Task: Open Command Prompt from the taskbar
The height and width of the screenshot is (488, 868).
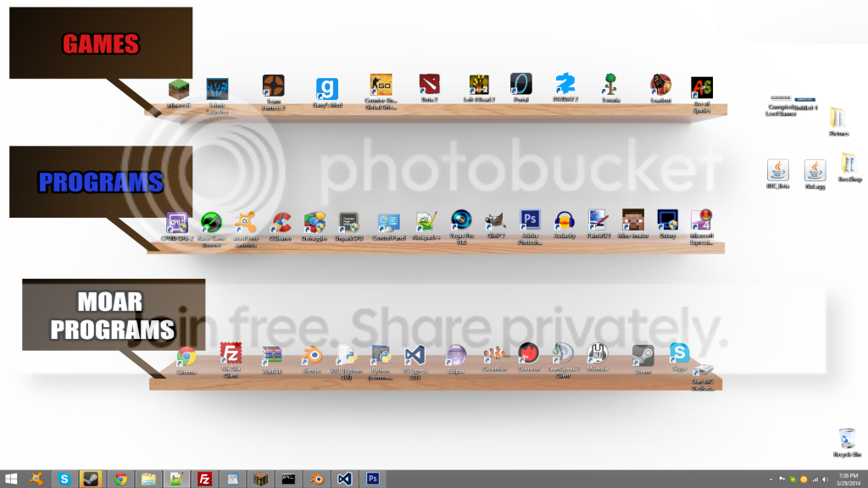Action: click(288, 479)
